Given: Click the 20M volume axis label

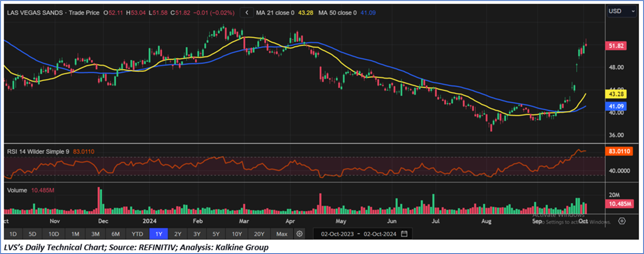Looking at the screenshot, I should (x=614, y=195).
